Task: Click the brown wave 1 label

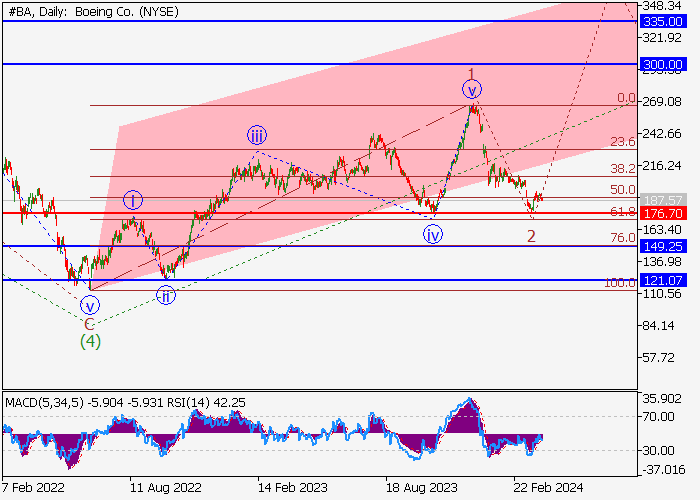Action: coord(471,74)
